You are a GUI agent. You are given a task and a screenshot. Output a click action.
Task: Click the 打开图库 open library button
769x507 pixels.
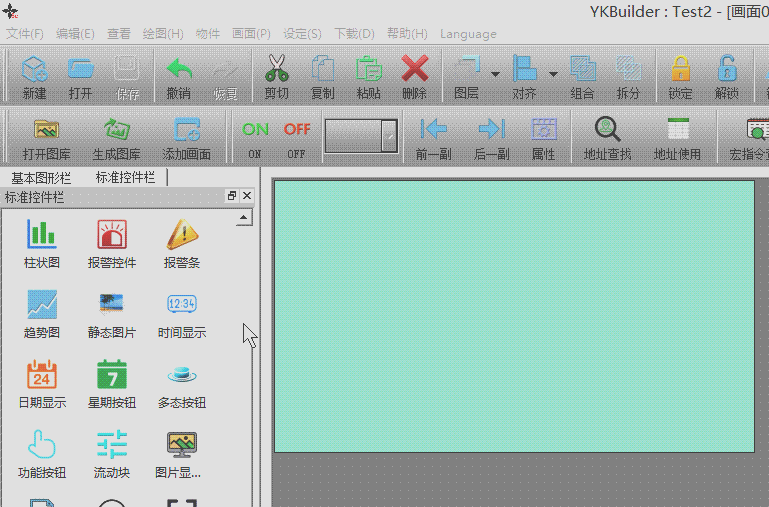click(46, 137)
